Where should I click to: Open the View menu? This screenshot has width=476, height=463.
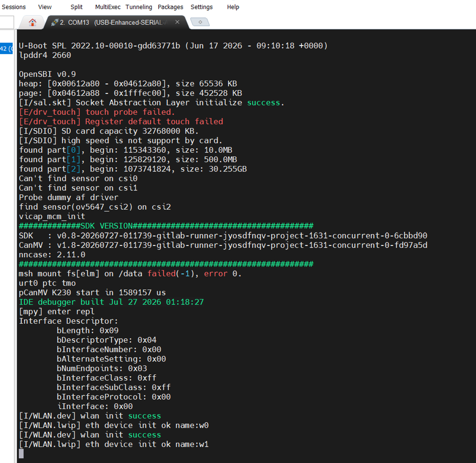click(45, 7)
